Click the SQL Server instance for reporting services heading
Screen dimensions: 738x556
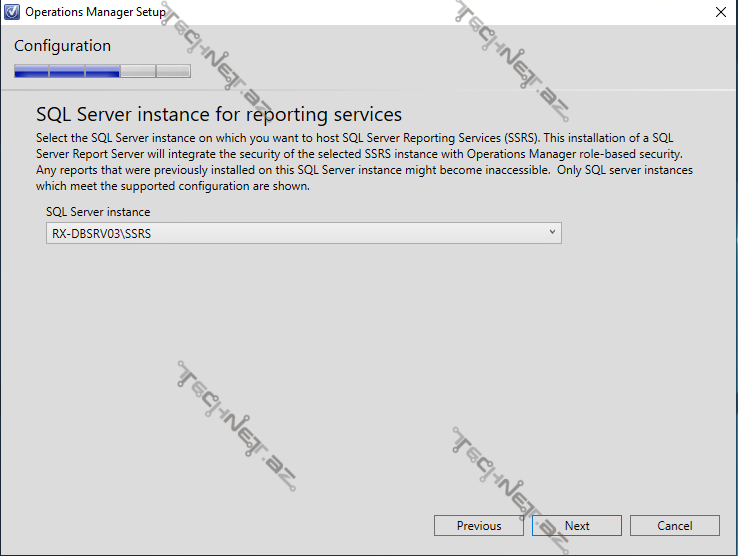(219, 114)
